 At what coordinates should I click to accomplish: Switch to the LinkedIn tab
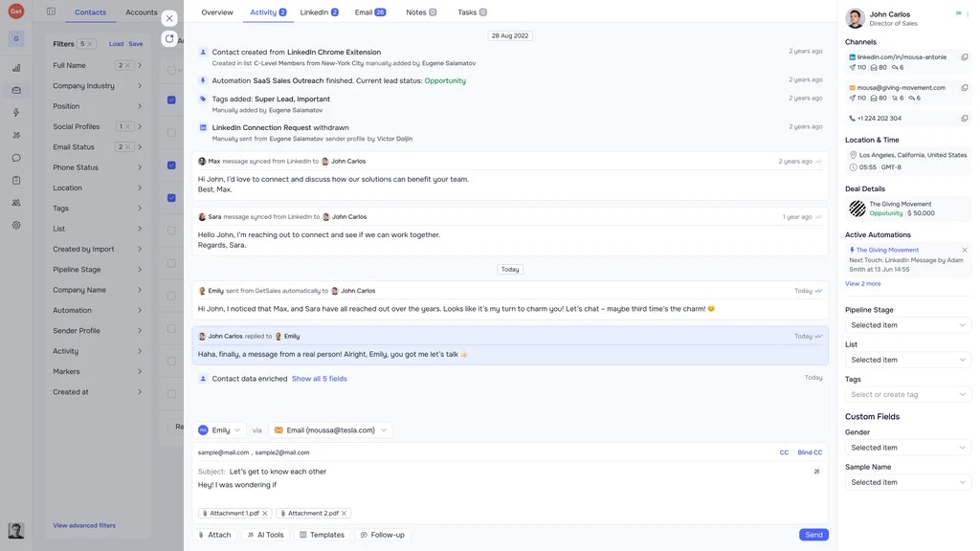point(319,11)
